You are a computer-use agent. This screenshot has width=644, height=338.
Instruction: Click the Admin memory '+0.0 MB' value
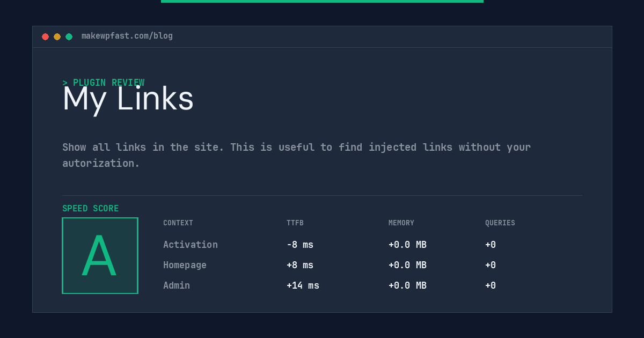click(407, 285)
